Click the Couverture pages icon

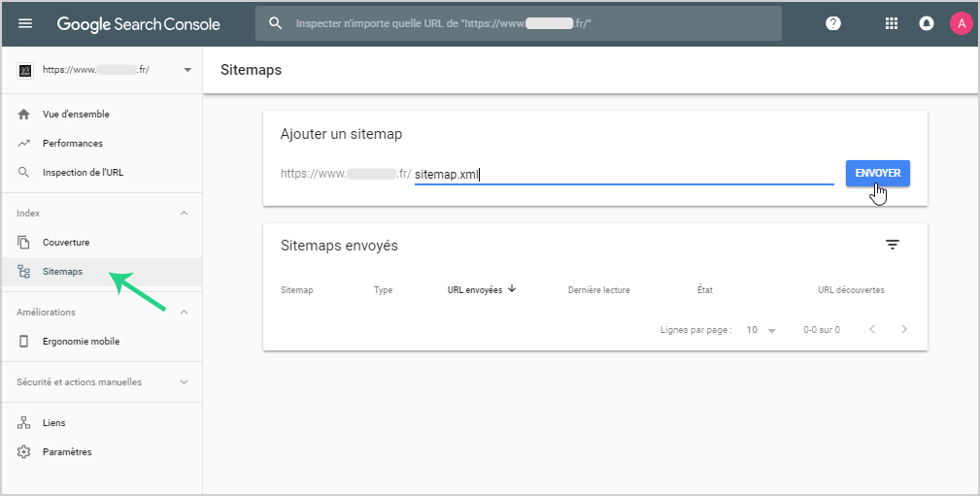23,243
